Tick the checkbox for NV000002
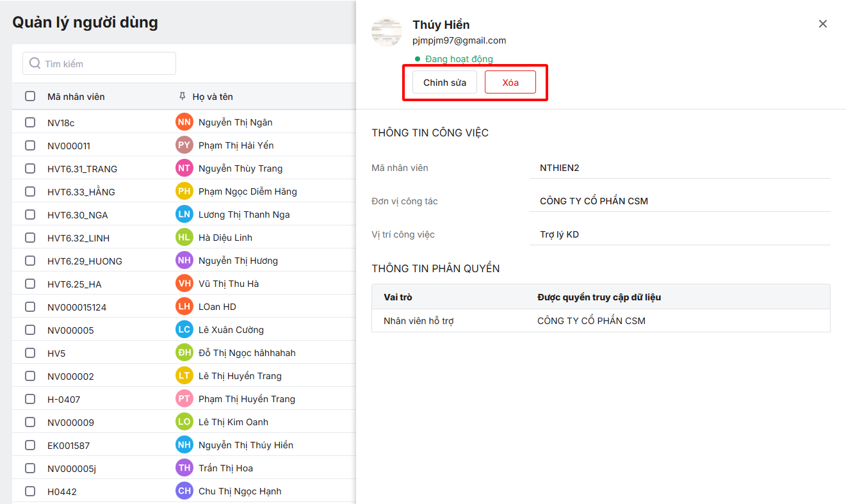The height and width of the screenshot is (504, 846). coord(30,376)
